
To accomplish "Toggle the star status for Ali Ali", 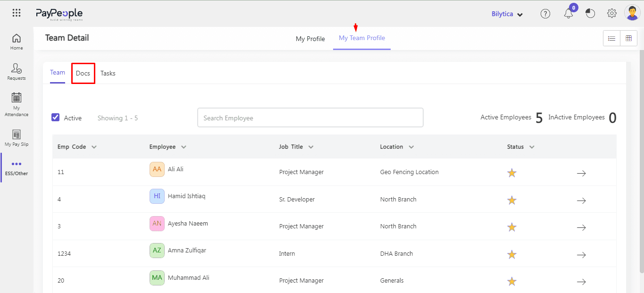I will coord(511,173).
